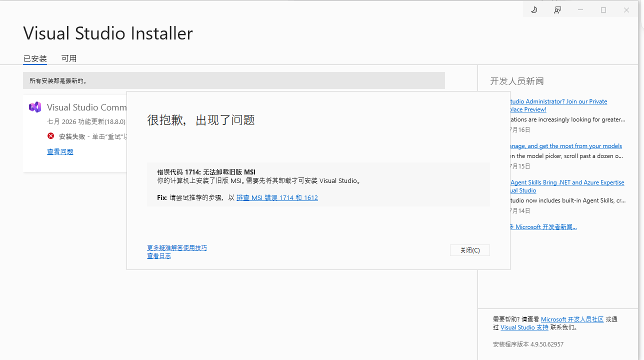Open the 排查 MSI 错误 1714 和 1612 link
Viewport: 644px width, 360px height.
point(277,197)
